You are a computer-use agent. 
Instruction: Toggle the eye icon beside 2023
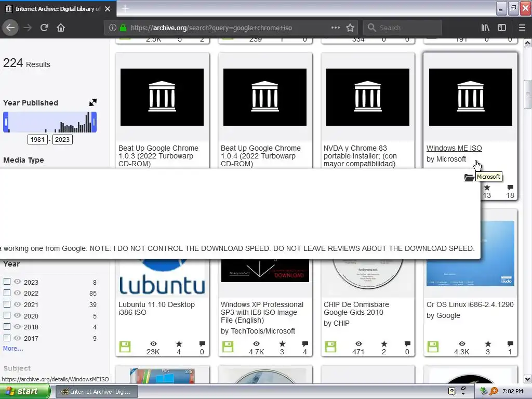pos(17,282)
